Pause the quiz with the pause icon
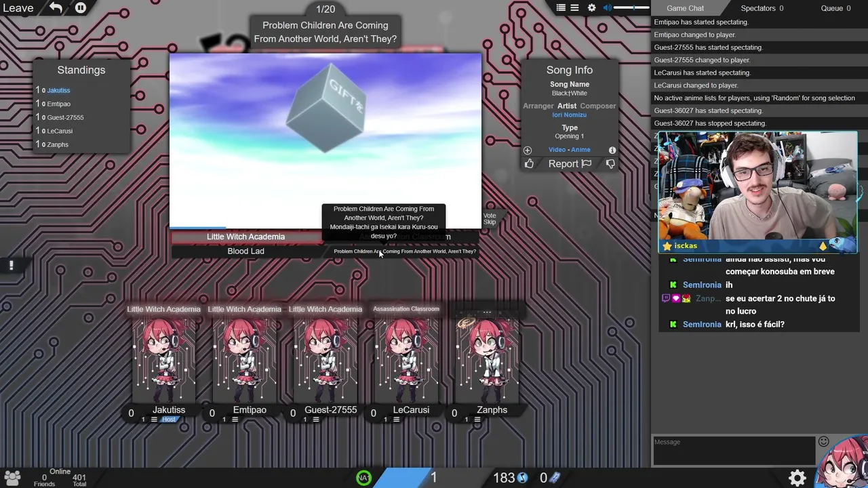Screen dimensions: 868x488 (80, 8)
